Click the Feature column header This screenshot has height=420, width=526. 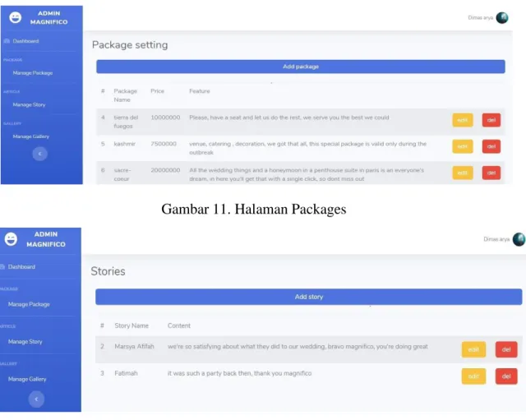click(x=199, y=91)
